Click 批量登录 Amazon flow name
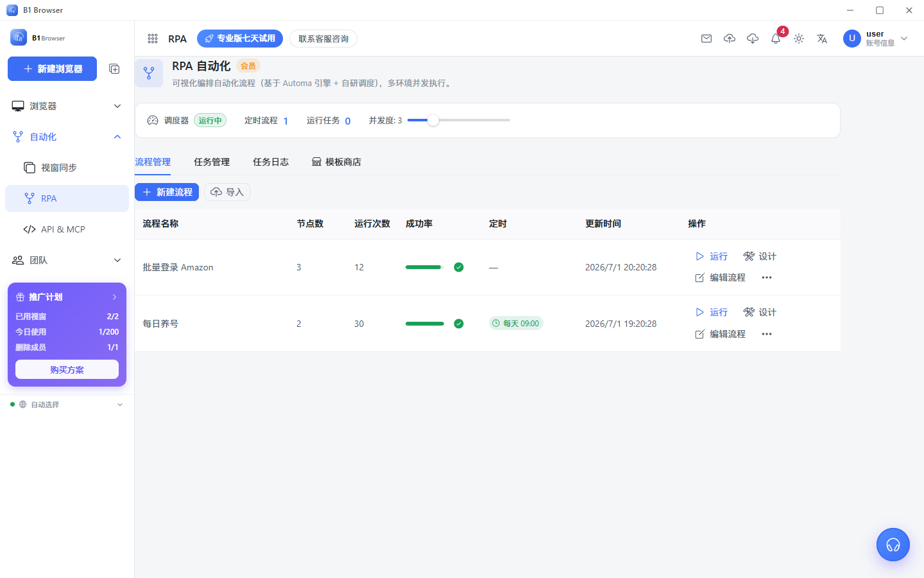This screenshot has height=578, width=924. [x=178, y=267]
